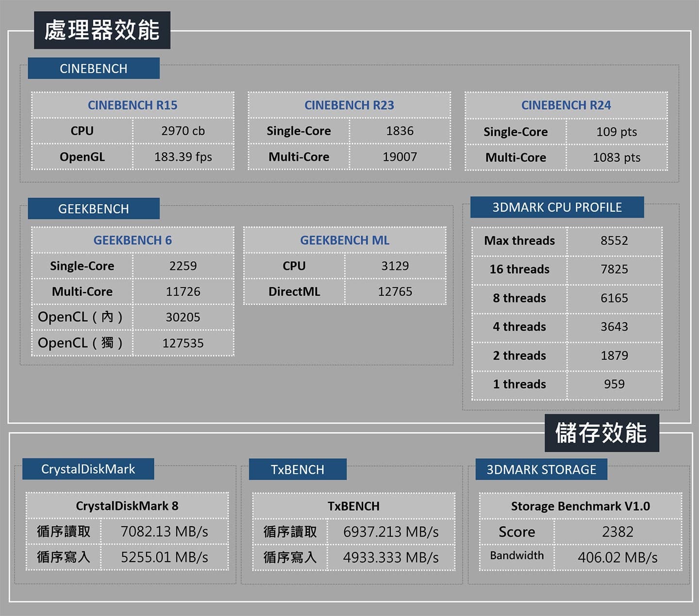Click the 16 threads label
The image size is (699, 616).
pos(519,269)
